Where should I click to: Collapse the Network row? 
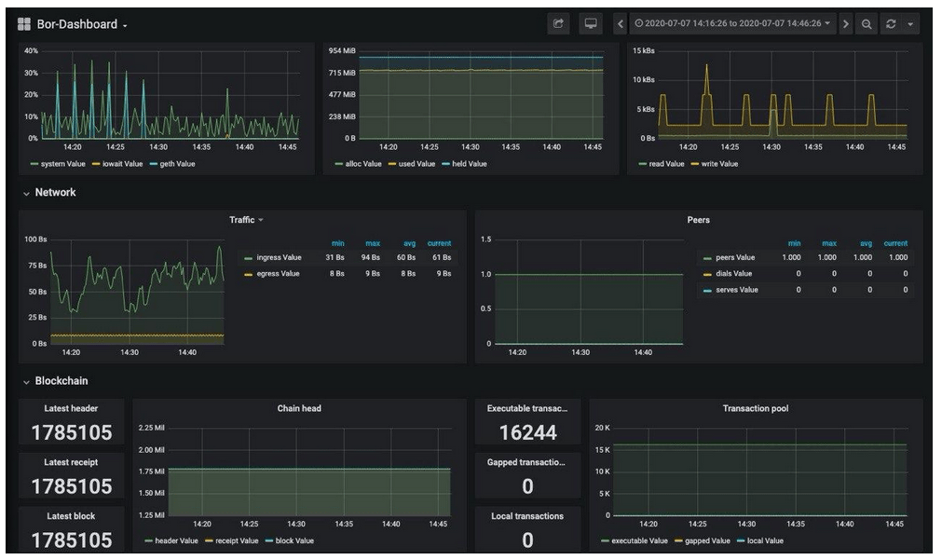tap(49, 192)
